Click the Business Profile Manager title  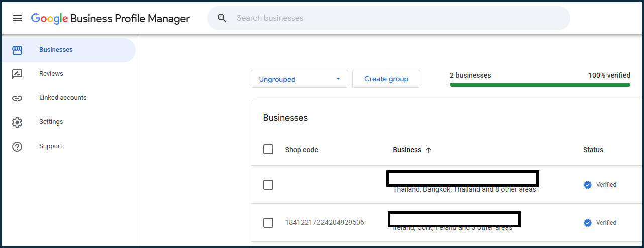pyautogui.click(x=130, y=19)
